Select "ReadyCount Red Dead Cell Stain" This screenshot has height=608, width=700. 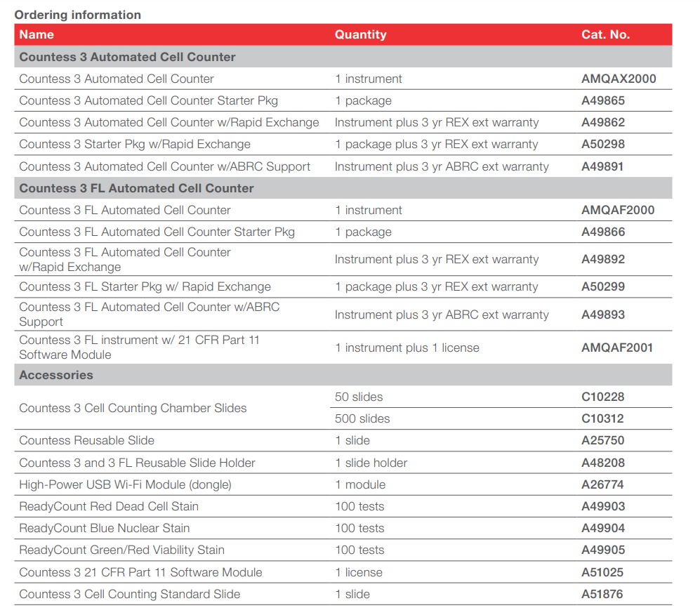(x=109, y=507)
